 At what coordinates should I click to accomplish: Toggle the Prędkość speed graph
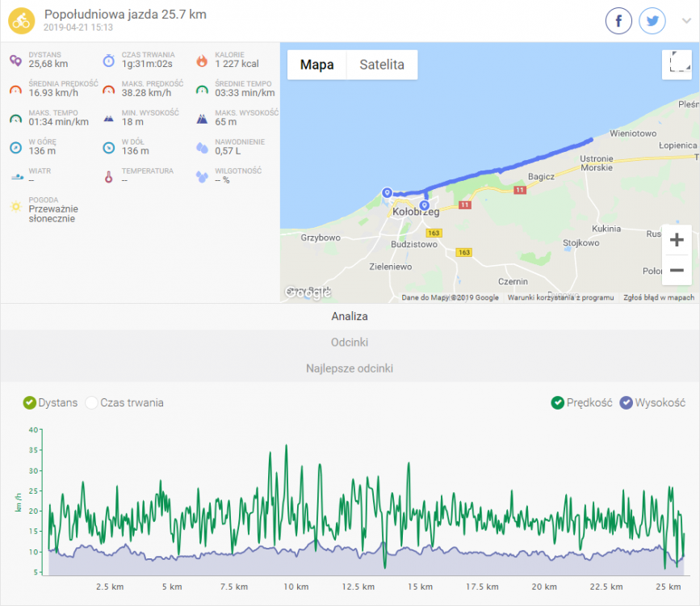click(558, 402)
